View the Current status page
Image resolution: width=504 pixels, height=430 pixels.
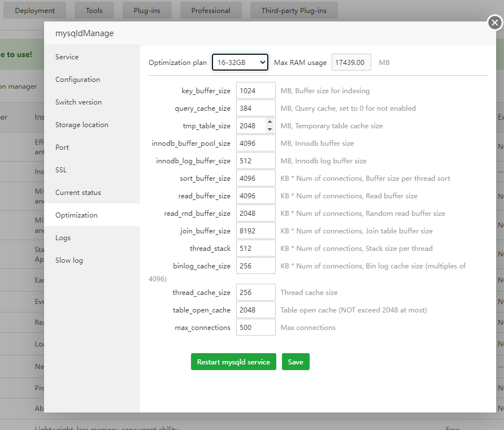tap(78, 193)
